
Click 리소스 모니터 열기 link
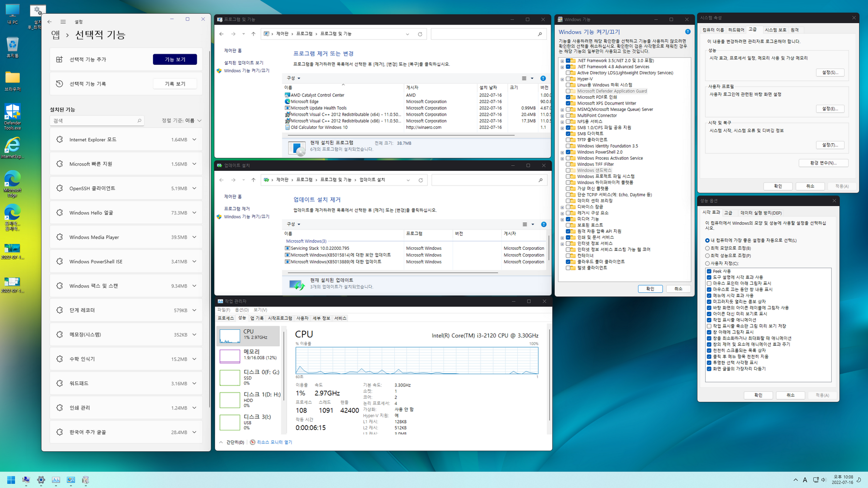(x=275, y=442)
